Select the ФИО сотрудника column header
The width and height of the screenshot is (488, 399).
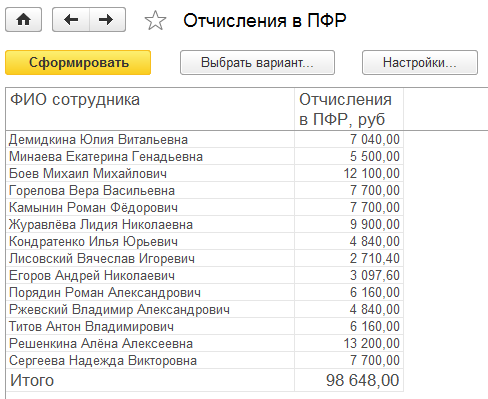pyautogui.click(x=150, y=109)
